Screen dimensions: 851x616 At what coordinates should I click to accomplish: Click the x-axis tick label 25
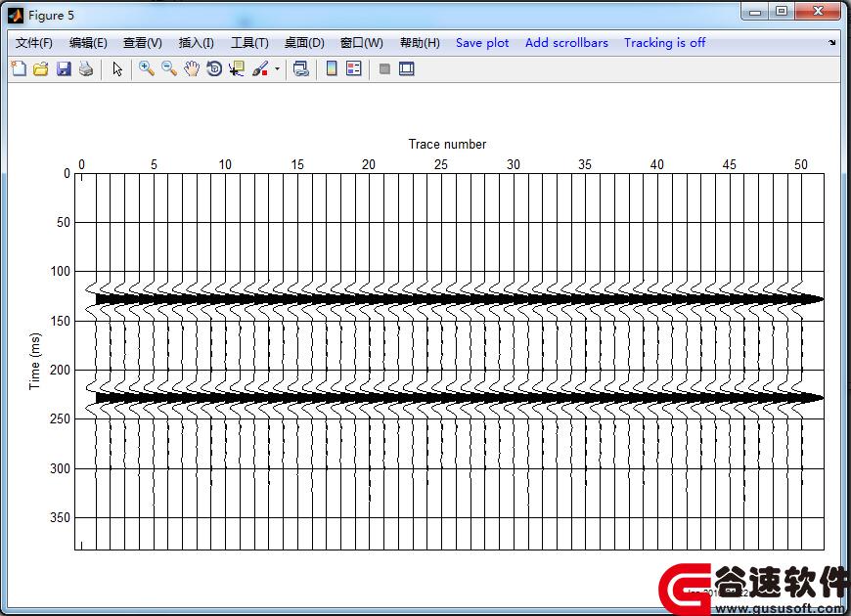[x=441, y=164]
